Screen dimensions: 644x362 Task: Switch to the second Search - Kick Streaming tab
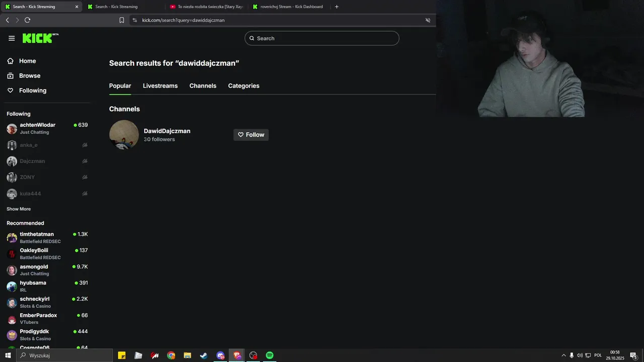pos(123,7)
